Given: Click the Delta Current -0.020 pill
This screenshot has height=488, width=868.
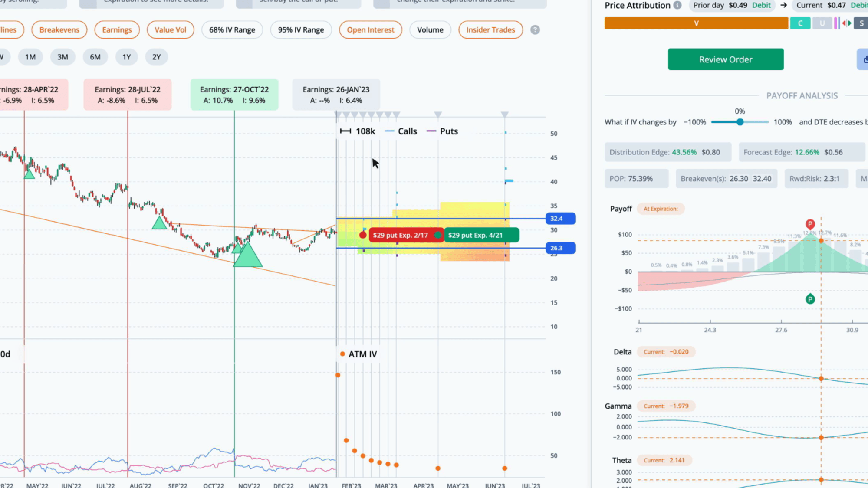Looking at the screenshot, I should 666,352.
